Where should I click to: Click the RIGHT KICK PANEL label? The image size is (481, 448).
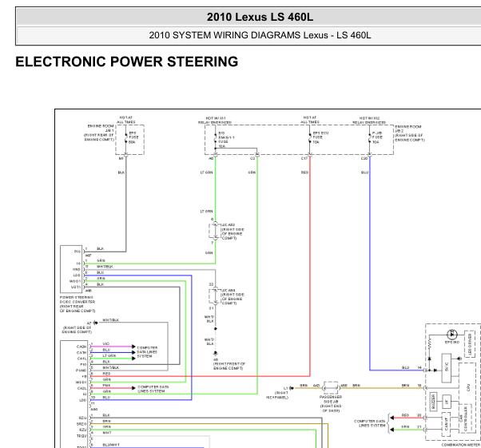pyautogui.click(x=277, y=395)
